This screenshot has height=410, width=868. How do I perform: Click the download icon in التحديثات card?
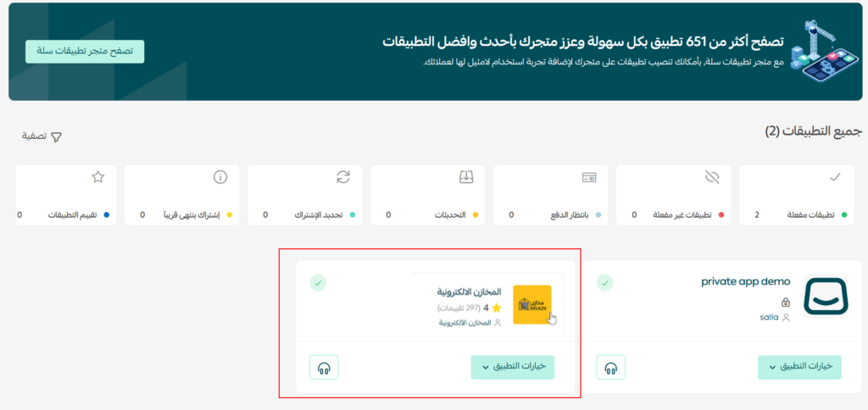pyautogui.click(x=466, y=177)
